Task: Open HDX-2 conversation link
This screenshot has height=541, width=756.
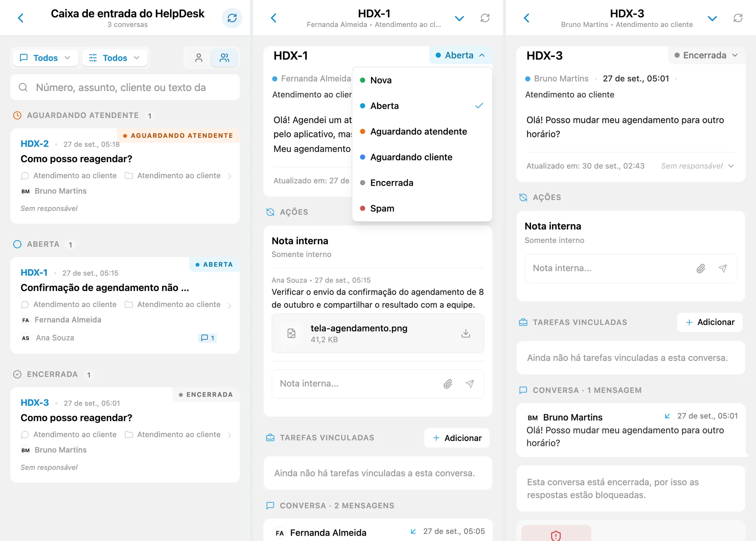Action: pyautogui.click(x=35, y=144)
